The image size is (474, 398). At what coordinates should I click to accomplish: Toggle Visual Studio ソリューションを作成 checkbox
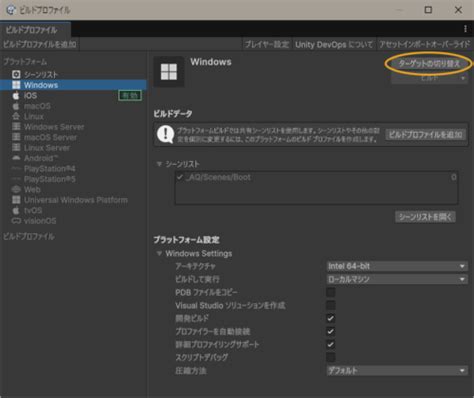coord(331,305)
